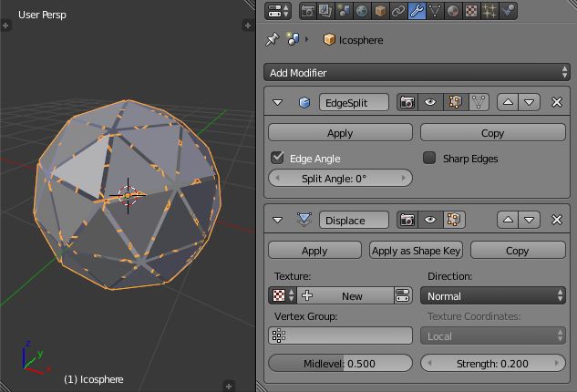Enable the Sharp Edges checkbox
This screenshot has height=392, width=577.
(429, 158)
